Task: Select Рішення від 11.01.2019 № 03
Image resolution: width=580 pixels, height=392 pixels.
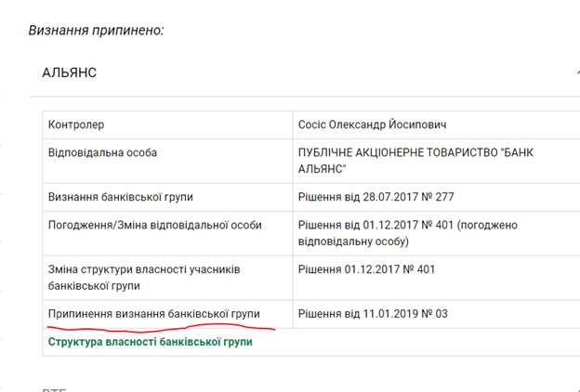Action: tap(373, 314)
